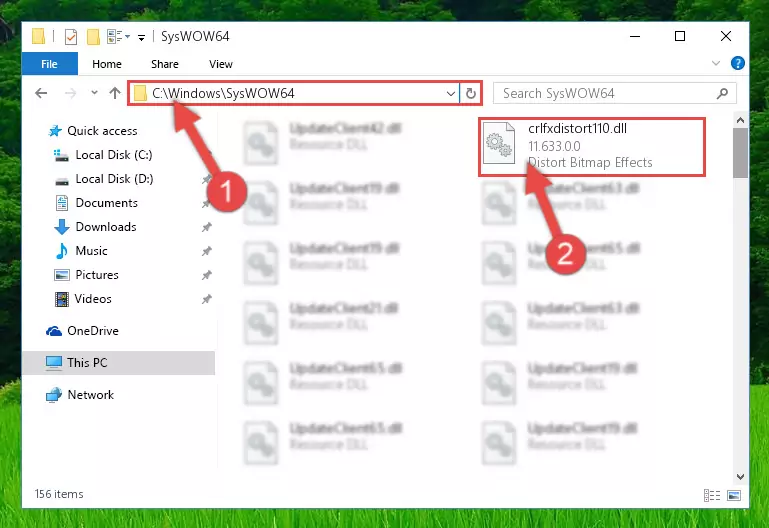This screenshot has width=769, height=528.
Task: Click the vertical scrollbar thumb
Action: tap(741, 153)
